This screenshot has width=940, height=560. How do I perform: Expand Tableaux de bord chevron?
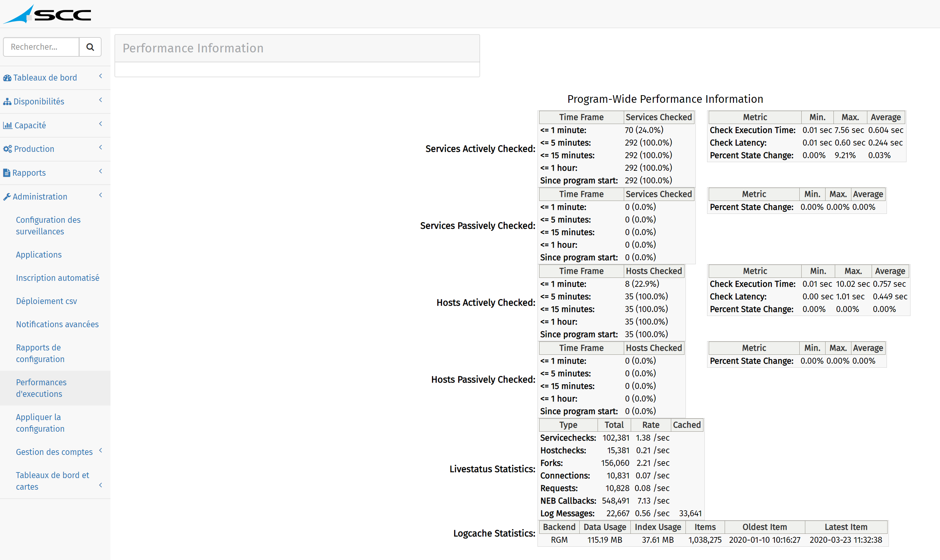click(x=101, y=76)
